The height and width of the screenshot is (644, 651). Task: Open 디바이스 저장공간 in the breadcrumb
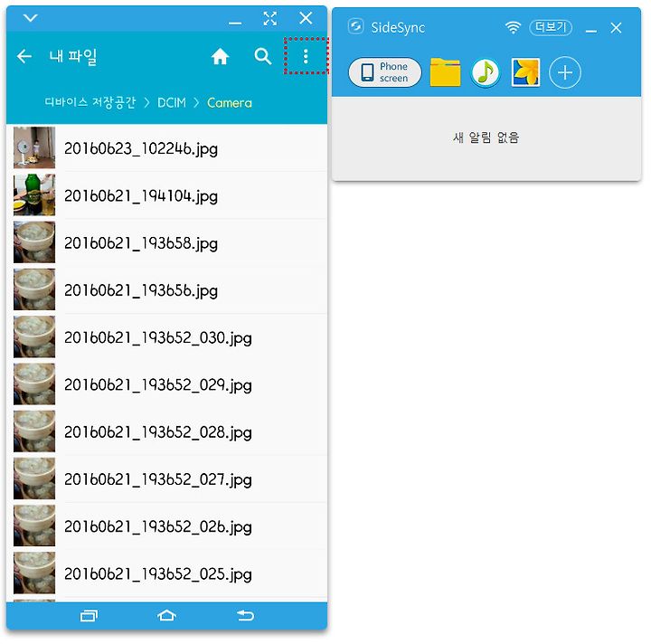[x=90, y=102]
